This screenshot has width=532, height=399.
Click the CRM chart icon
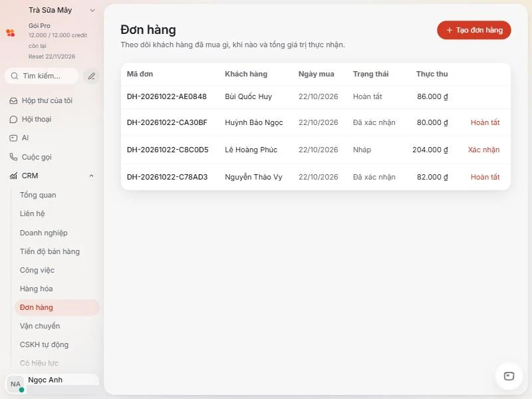[13, 176]
